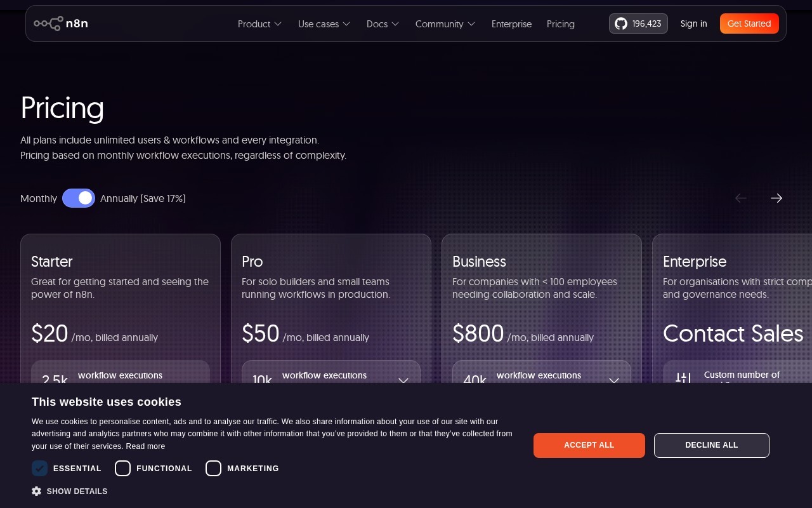This screenshot has height=508, width=812.
Task: Click the Accept All cookies button
Action: click(x=589, y=445)
